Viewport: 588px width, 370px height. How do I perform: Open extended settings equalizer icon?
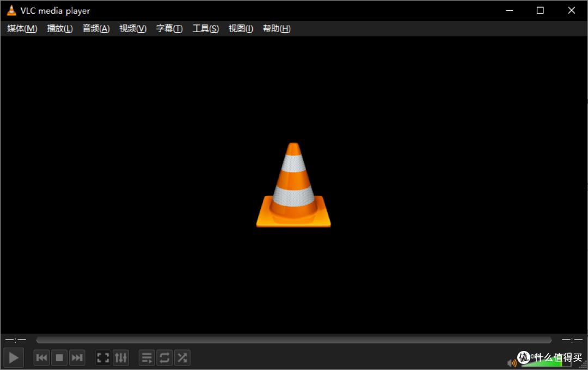[x=121, y=357]
